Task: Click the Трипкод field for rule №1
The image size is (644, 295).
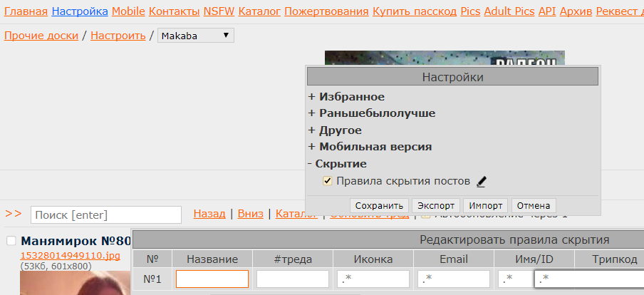Action: click(589, 279)
